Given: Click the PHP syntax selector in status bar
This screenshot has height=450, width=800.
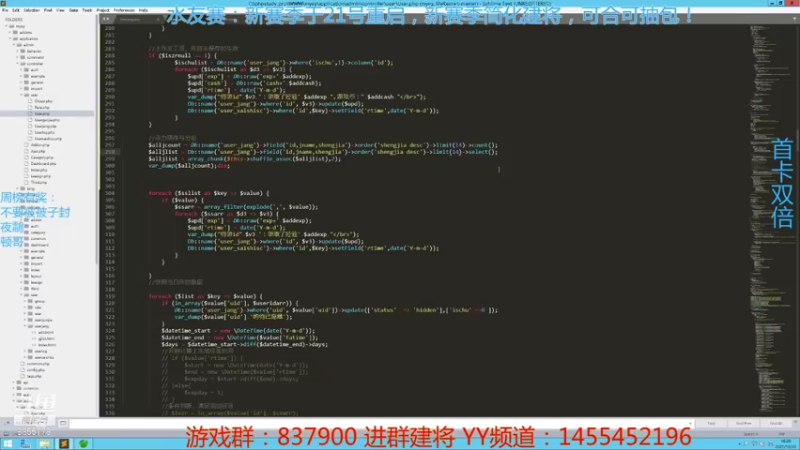Looking at the screenshot, I should tap(782, 434).
